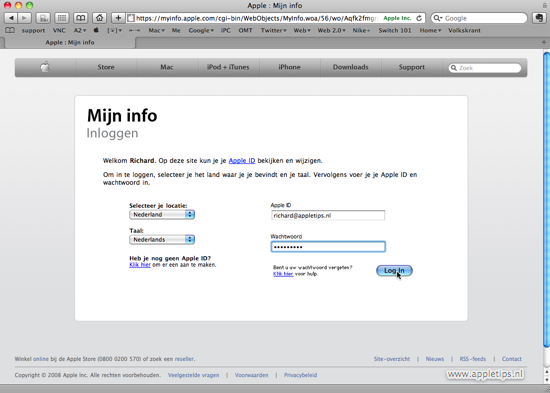Click the blue vertical scrollbar thumb
The image size is (550, 393).
[546, 199]
